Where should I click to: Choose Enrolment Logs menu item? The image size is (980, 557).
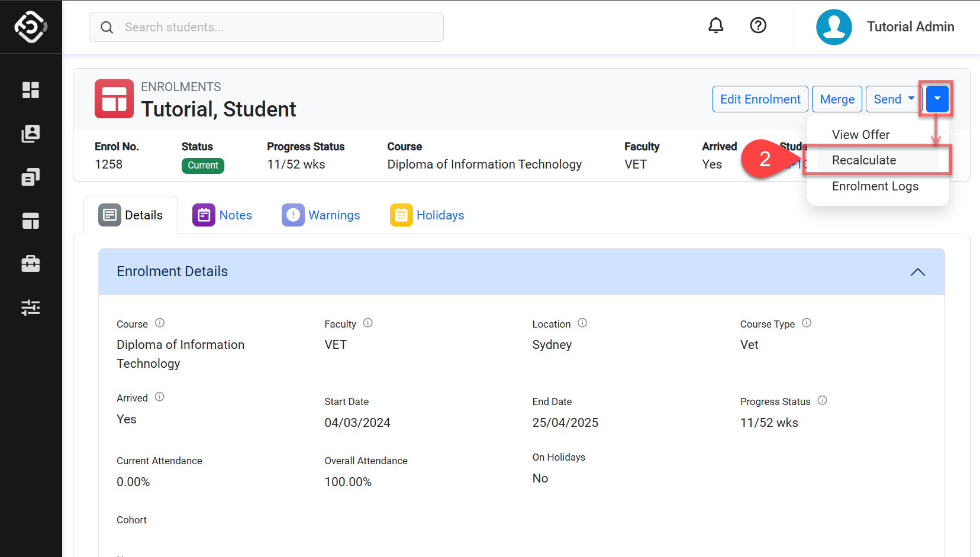(x=875, y=186)
